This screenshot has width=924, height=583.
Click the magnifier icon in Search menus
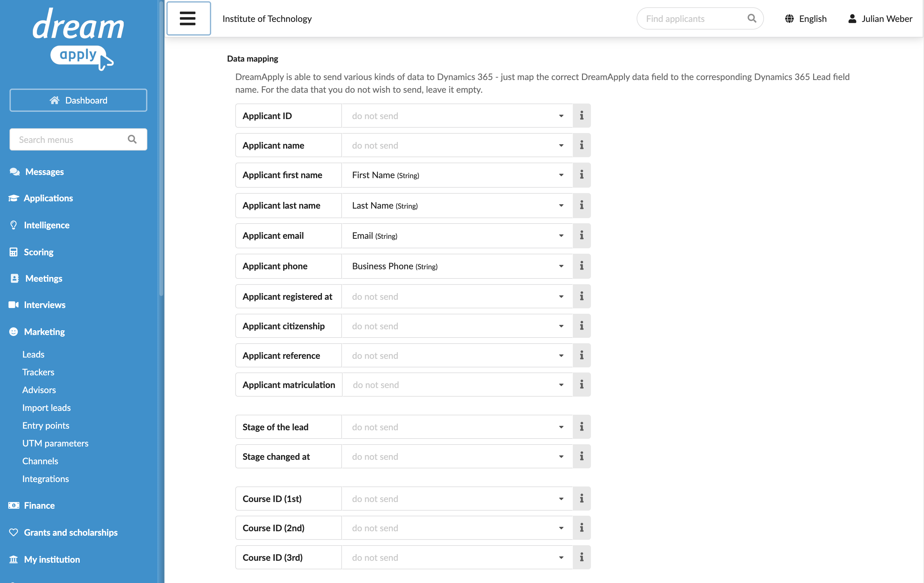point(132,139)
